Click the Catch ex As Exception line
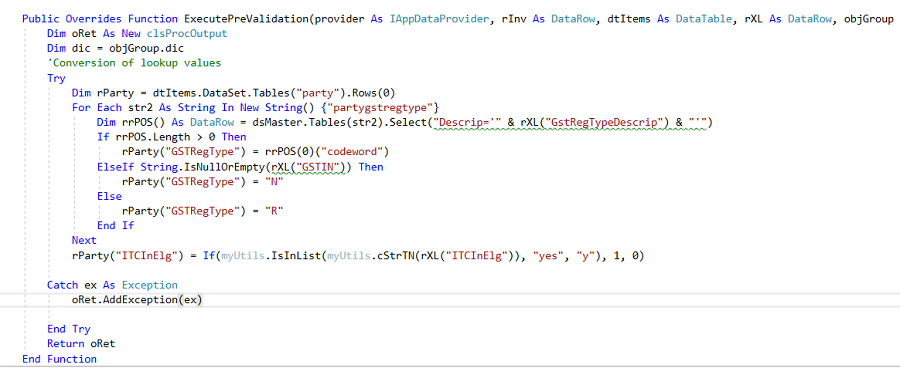 click(x=112, y=285)
